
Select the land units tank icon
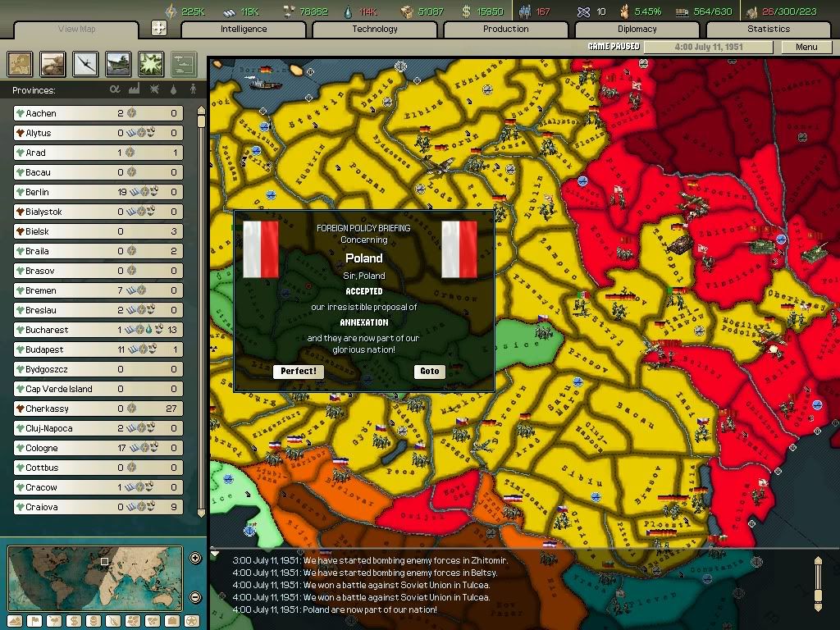pos(53,64)
